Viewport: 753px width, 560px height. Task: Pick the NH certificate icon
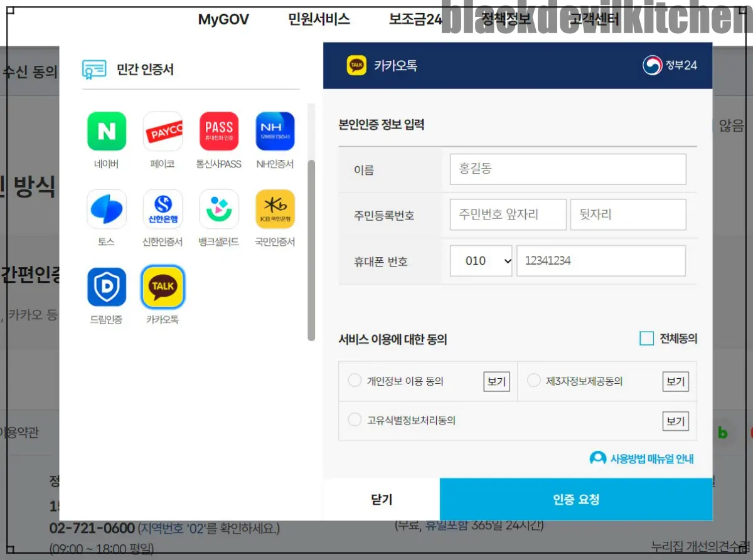[x=275, y=132]
